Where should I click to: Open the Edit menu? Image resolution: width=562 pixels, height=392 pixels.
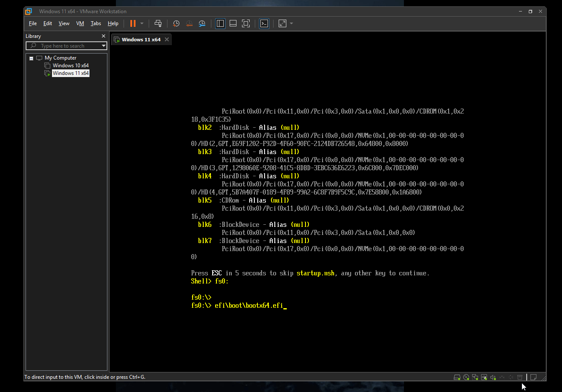(x=48, y=23)
